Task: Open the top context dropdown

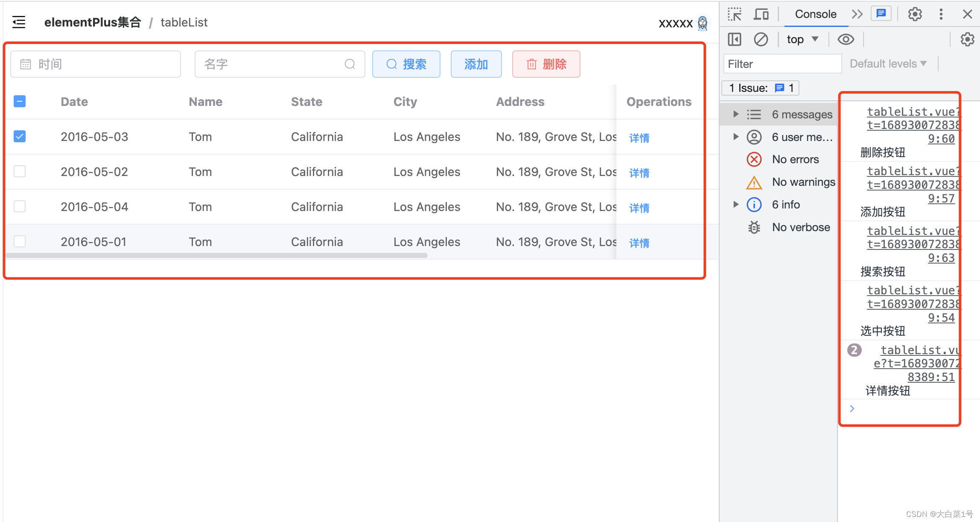Action: [x=802, y=39]
